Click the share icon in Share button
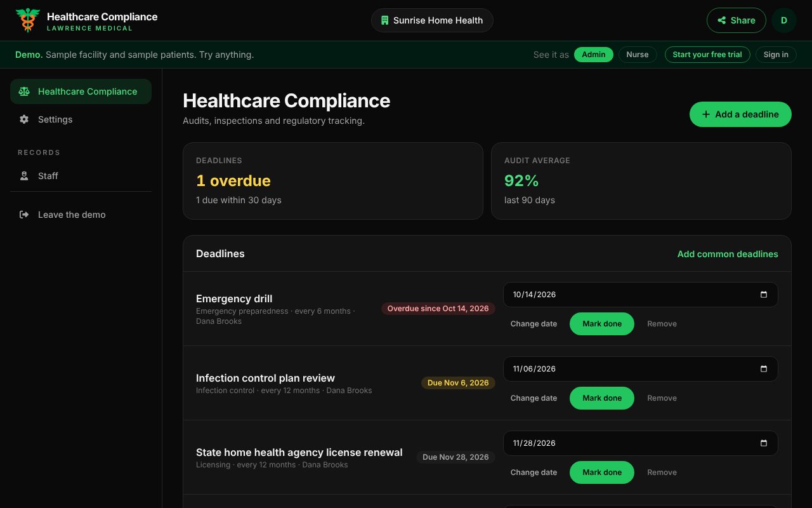Screen dimensions: 812x508 click(722, 20)
